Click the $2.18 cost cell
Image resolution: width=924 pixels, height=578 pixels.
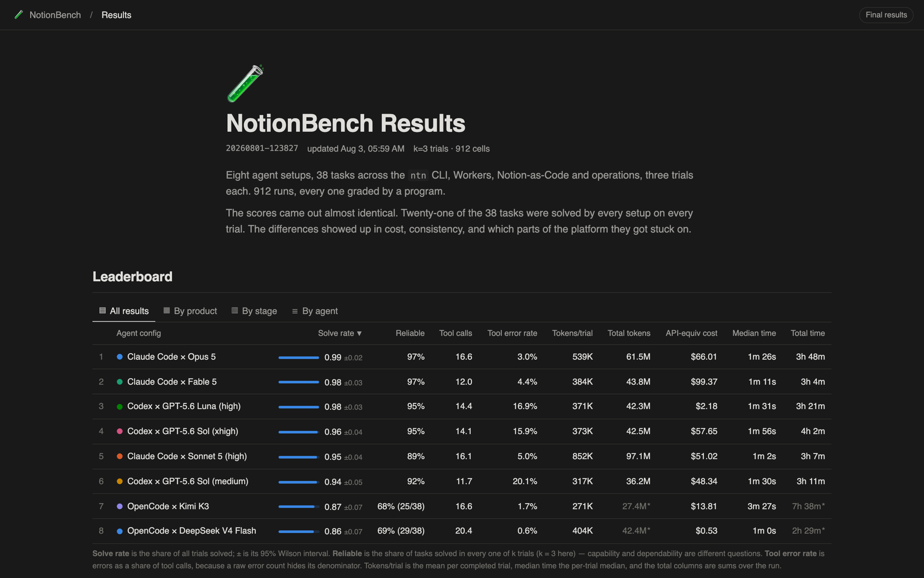click(706, 406)
